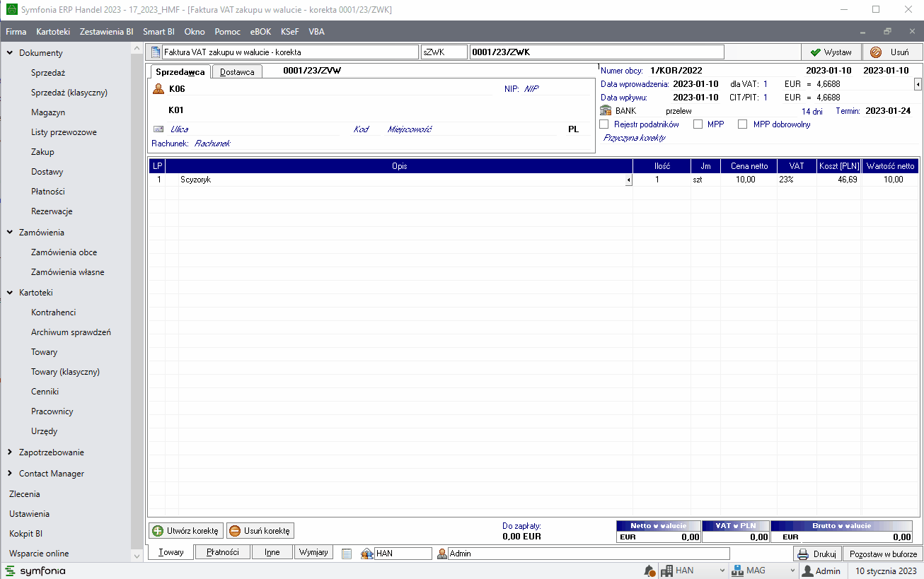Click the notification bell icon in the status bar
This screenshot has height=579, width=924.
coord(649,571)
